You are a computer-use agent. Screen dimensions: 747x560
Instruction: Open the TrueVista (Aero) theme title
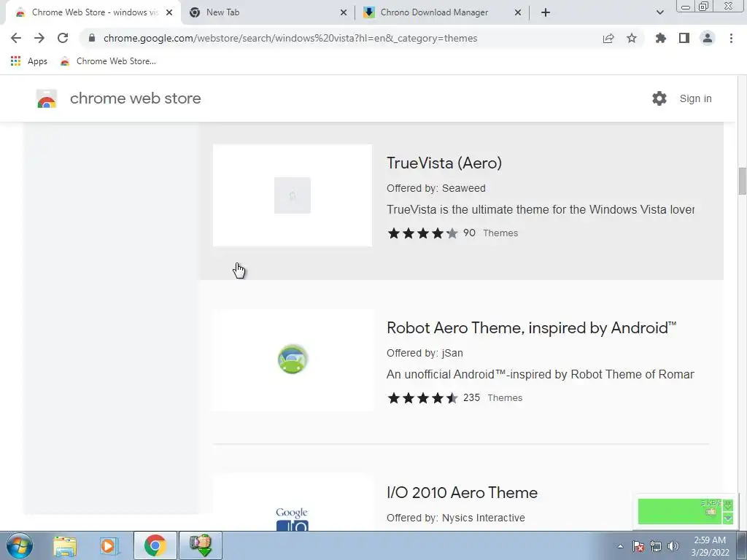pos(444,163)
